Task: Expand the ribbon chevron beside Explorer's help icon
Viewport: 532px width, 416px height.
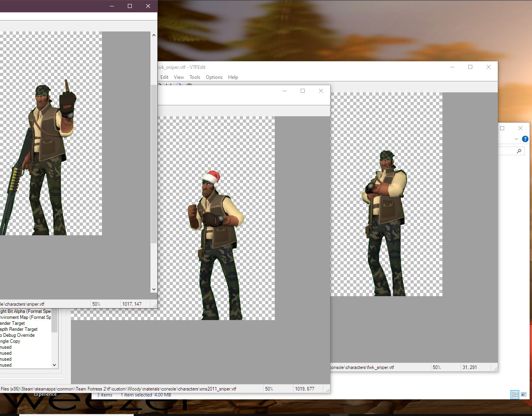Action: coord(516,139)
